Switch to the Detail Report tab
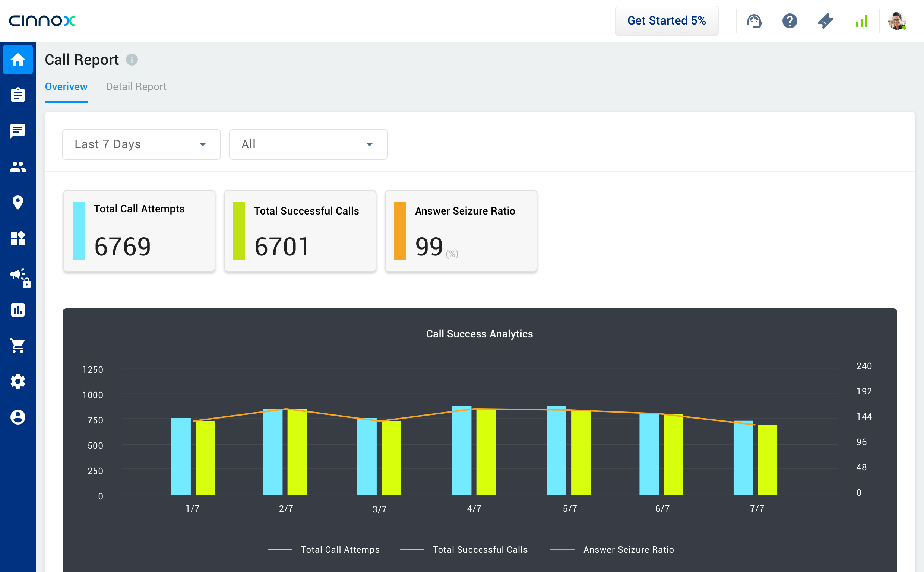The height and width of the screenshot is (572, 924). pyautogui.click(x=136, y=87)
